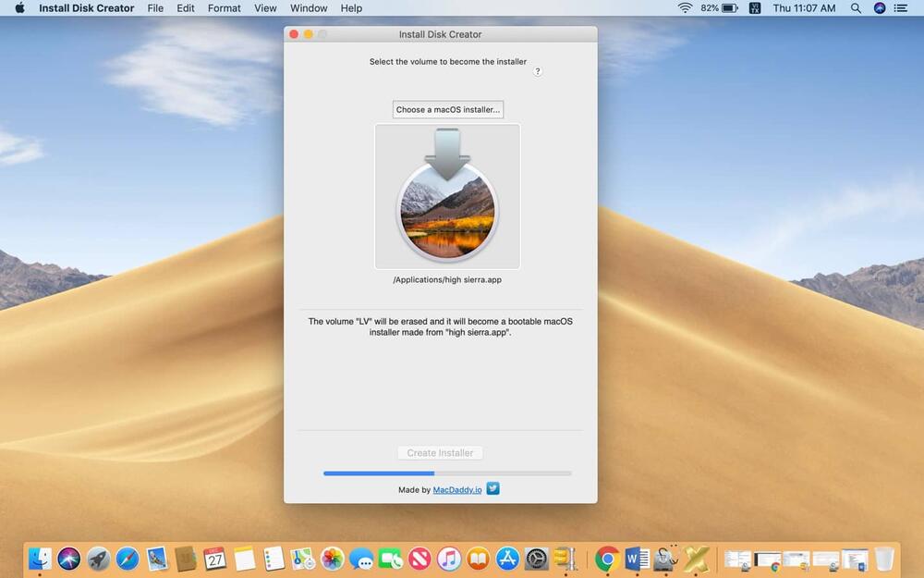Image resolution: width=924 pixels, height=578 pixels.
Task: Open the MacDaddy.io link
Action: tap(457, 490)
